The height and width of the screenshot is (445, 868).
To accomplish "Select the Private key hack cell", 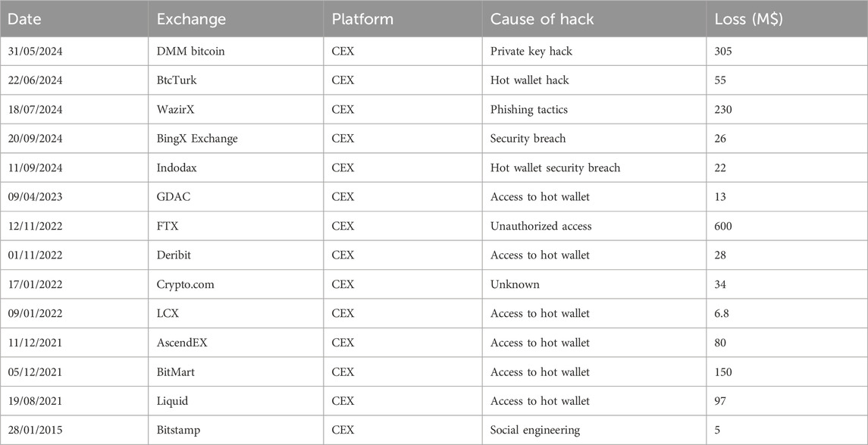I will pos(531,51).
